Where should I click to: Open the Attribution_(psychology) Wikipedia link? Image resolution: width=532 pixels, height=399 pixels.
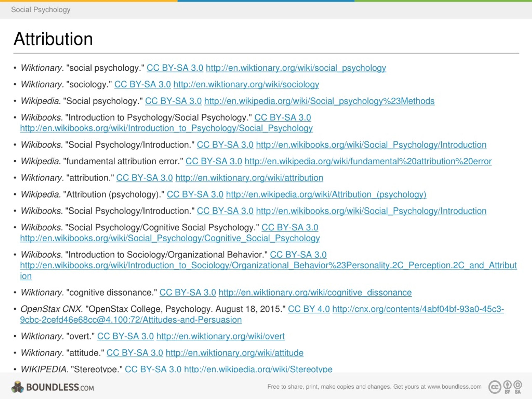pyautogui.click(x=326, y=195)
